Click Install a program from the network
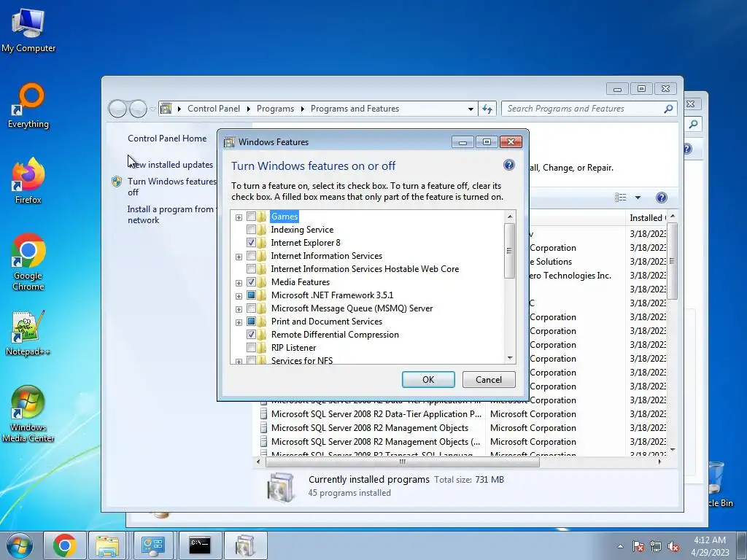 tap(171, 214)
